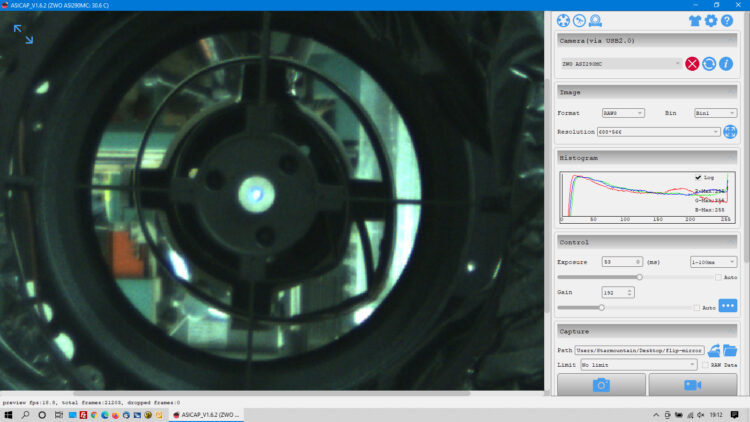Click the capture Path text field

click(639, 351)
